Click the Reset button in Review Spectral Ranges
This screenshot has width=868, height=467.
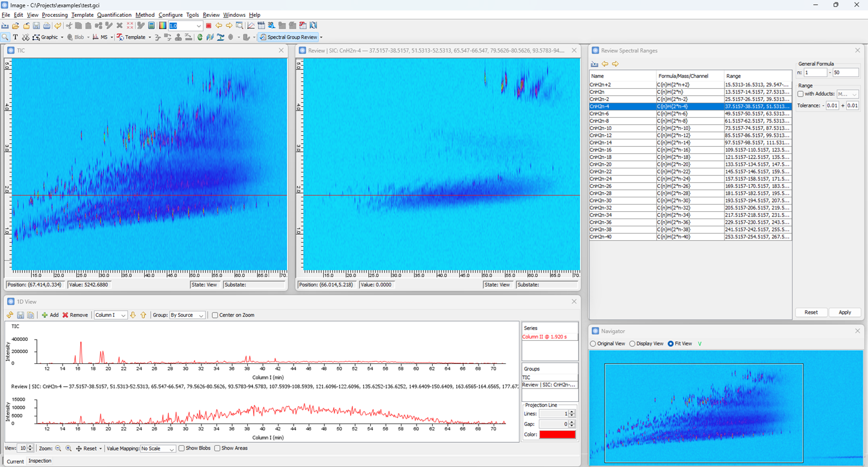811,312
